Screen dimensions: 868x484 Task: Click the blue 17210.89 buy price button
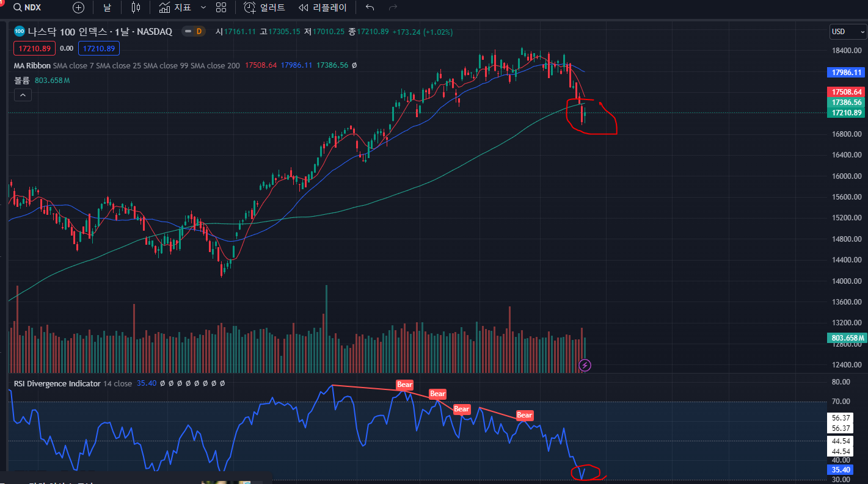click(x=99, y=48)
